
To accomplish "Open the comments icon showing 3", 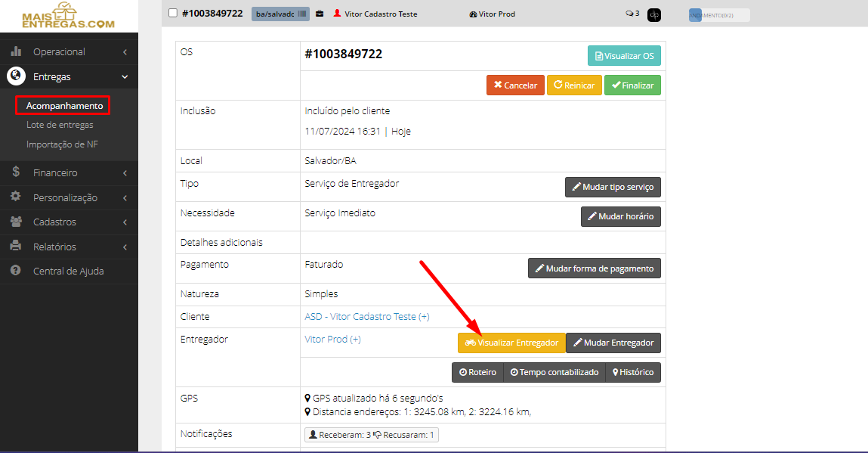I will (629, 14).
